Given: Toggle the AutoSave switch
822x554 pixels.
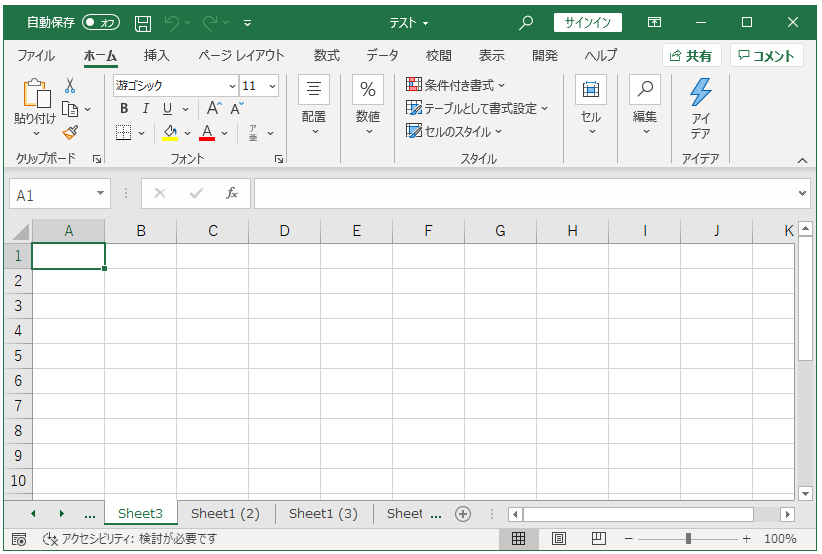Looking at the screenshot, I should [x=100, y=22].
